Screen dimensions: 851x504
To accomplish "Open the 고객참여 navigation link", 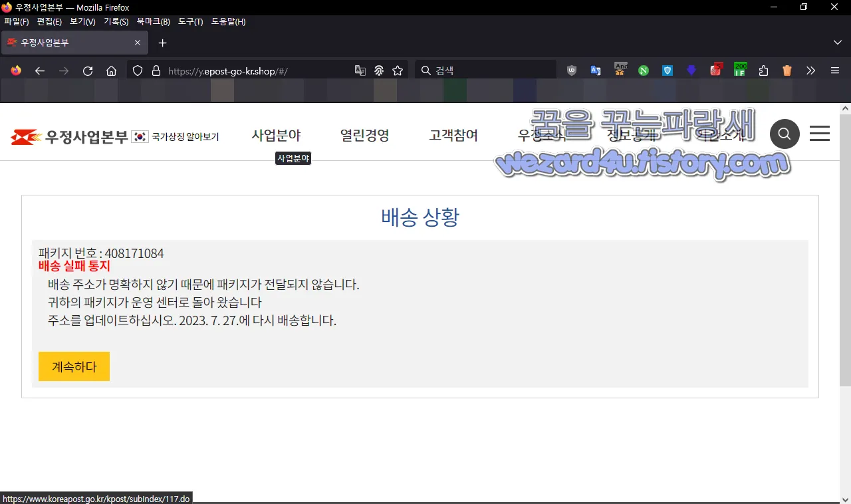I will click(453, 135).
